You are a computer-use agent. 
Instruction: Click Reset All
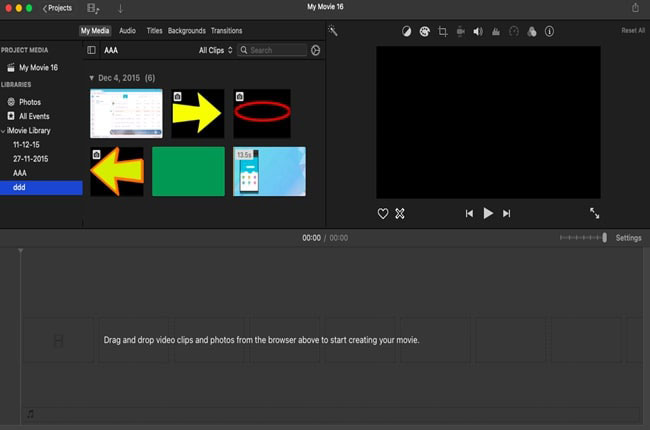[x=633, y=31]
